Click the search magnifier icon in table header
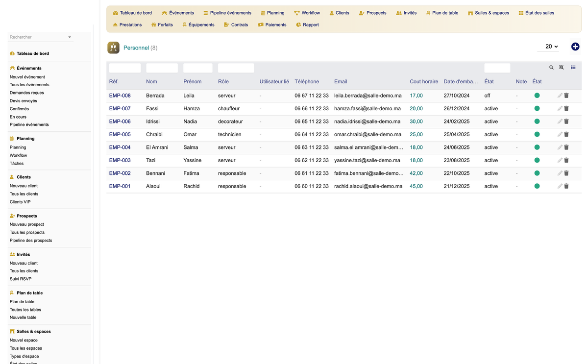 click(x=551, y=68)
